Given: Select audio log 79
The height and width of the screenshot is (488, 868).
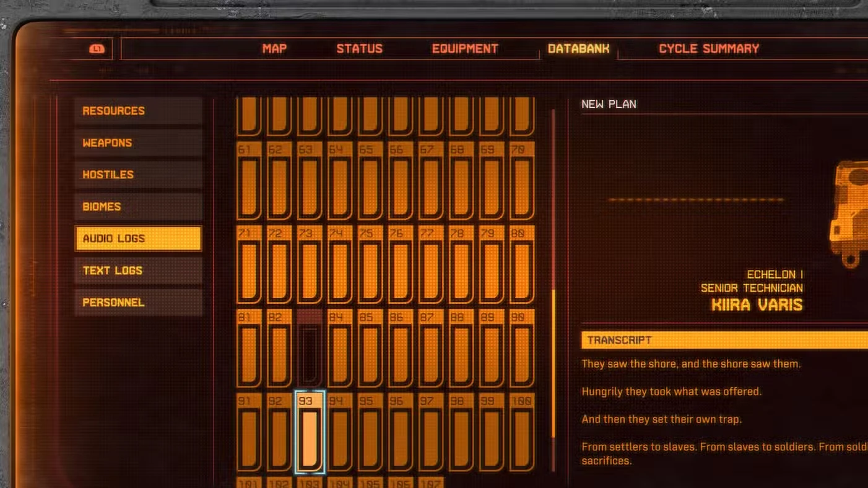Looking at the screenshot, I should click(x=492, y=265).
